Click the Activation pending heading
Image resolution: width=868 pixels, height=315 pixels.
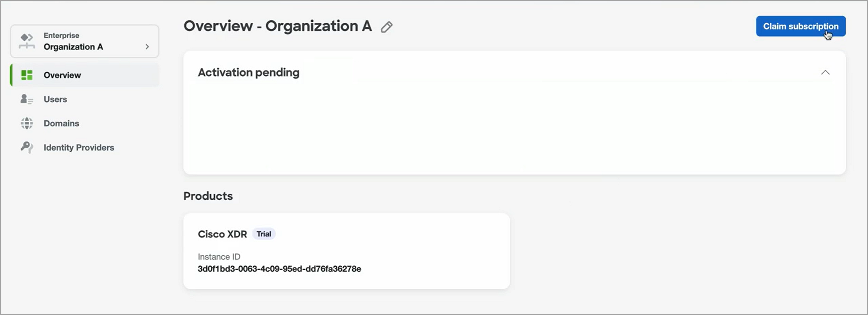pos(249,72)
